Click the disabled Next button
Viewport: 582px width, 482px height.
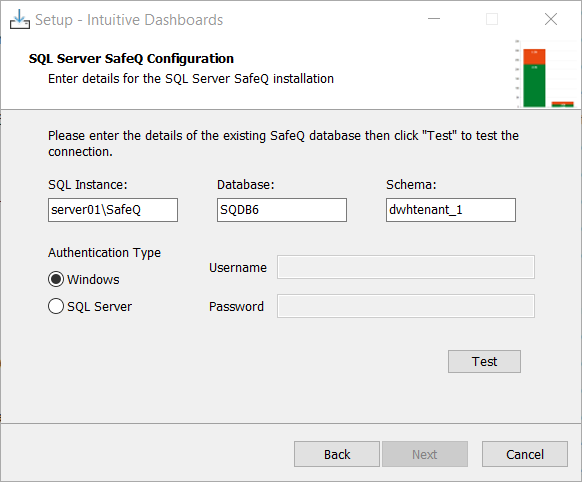(425, 454)
